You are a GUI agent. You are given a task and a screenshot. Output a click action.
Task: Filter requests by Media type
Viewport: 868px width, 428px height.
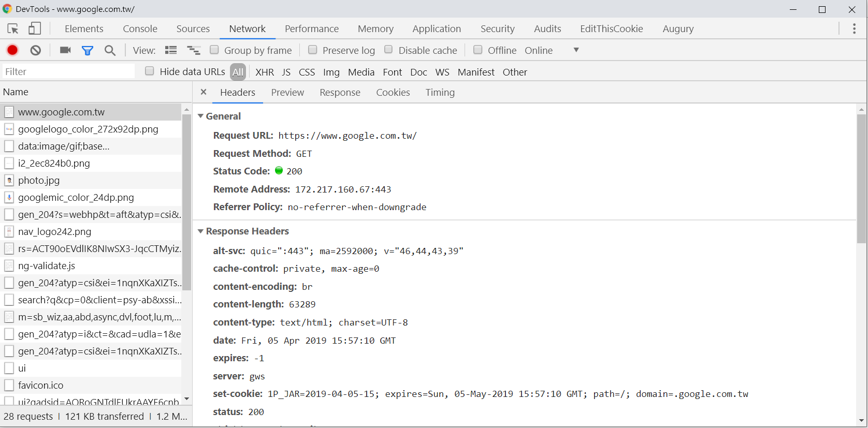coord(361,72)
